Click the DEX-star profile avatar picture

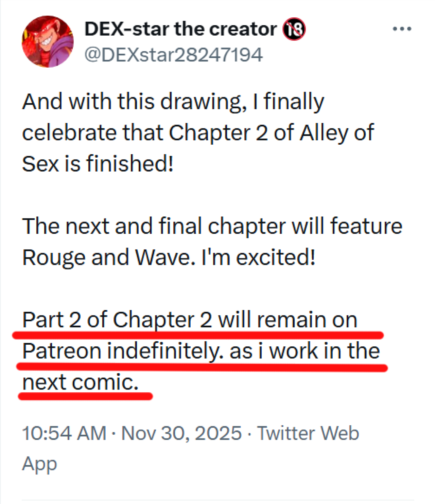click(x=48, y=41)
